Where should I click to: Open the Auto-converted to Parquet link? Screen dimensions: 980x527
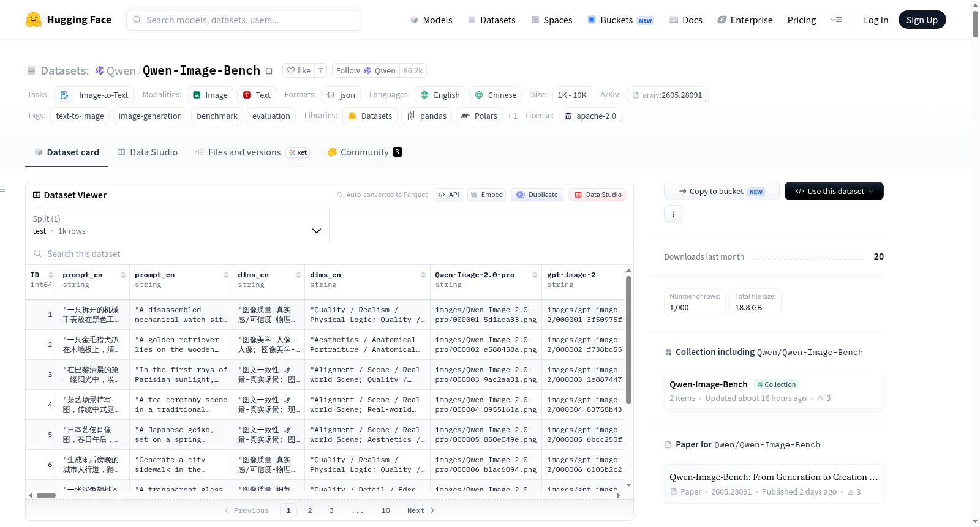click(x=370, y=195)
